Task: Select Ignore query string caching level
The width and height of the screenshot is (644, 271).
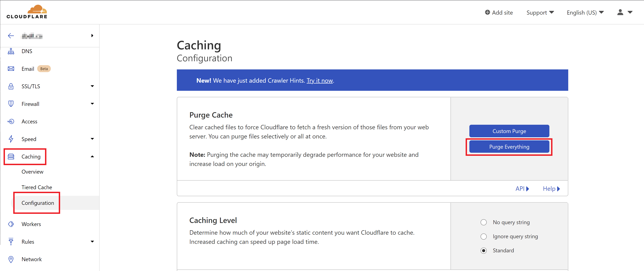Action: point(483,237)
